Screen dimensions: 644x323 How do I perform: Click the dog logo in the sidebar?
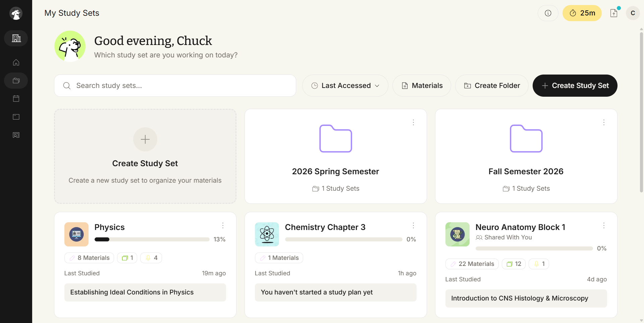[16, 13]
